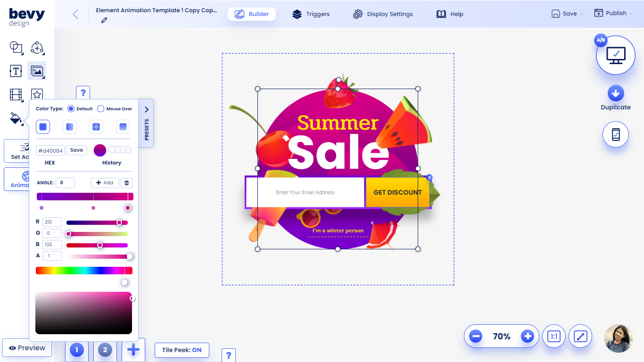
Task: Click the Preview button
Action: pyautogui.click(x=27, y=348)
